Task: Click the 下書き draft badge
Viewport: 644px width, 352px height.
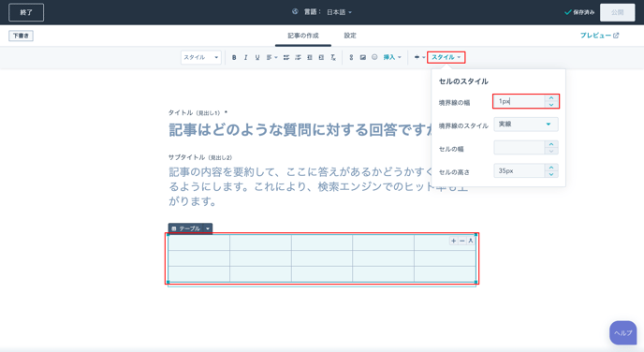Action: 21,36
